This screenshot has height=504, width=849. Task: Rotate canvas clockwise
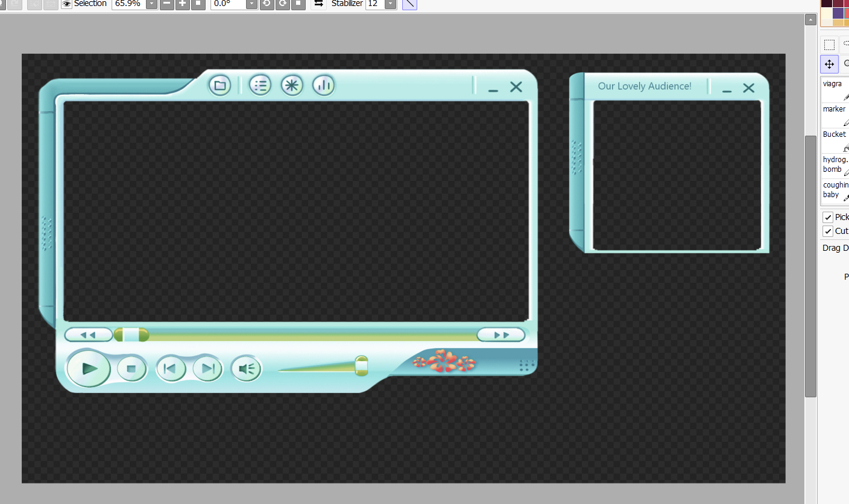tap(282, 4)
